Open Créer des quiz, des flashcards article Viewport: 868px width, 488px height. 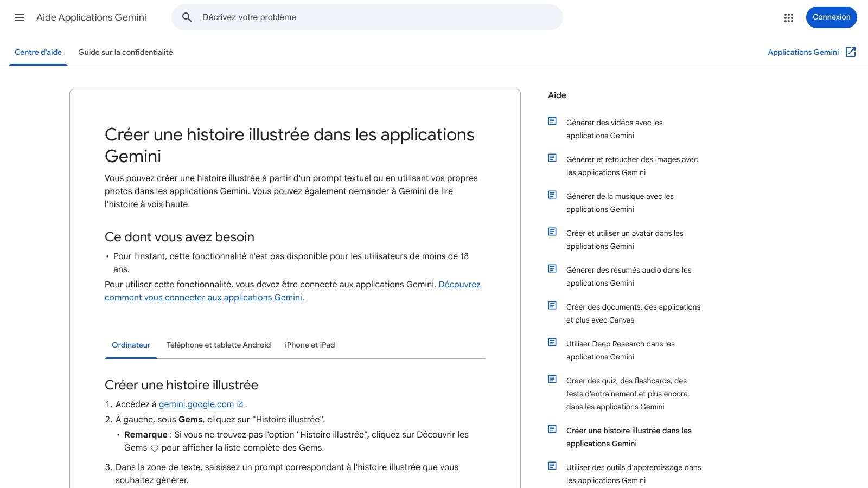627,394
